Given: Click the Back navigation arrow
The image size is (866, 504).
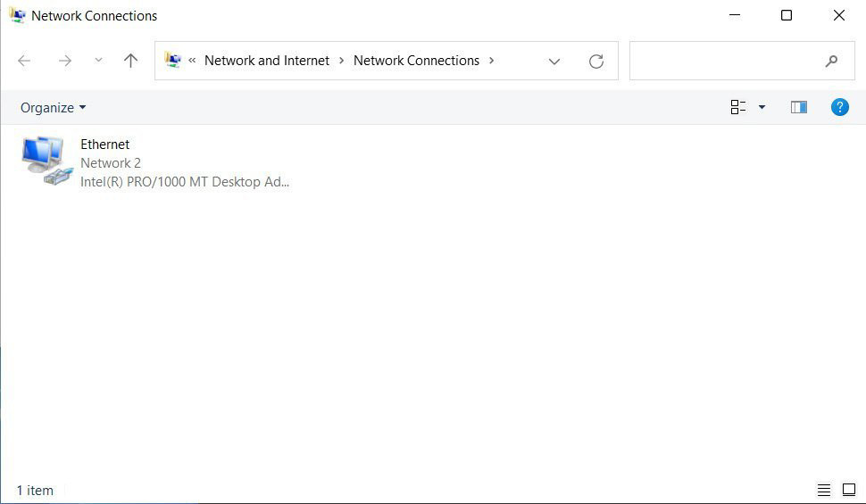Looking at the screenshot, I should pos(24,61).
